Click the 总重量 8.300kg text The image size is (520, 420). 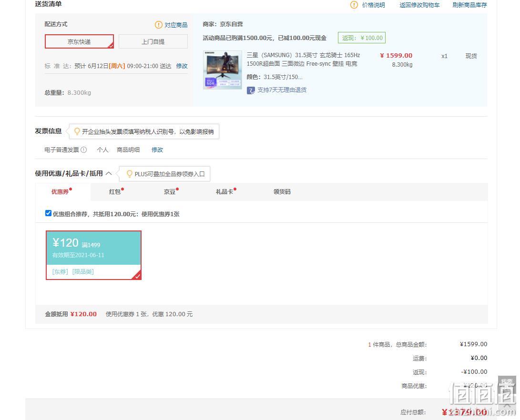click(68, 92)
